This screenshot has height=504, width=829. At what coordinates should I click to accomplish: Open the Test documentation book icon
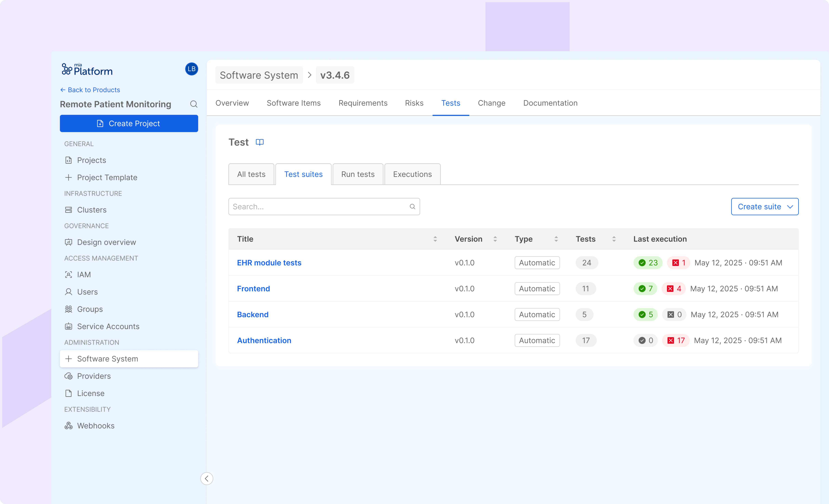click(x=259, y=142)
